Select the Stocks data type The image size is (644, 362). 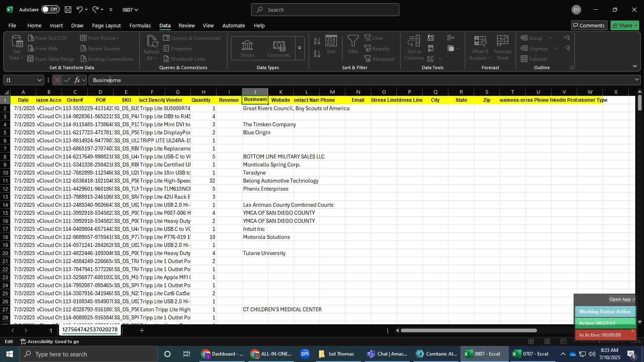pos(248,48)
